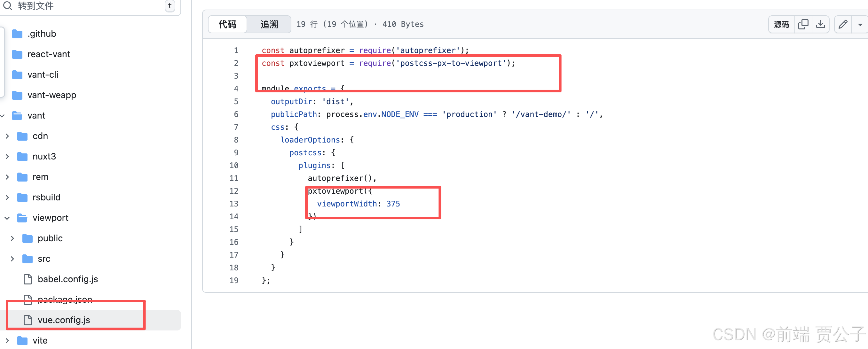The height and width of the screenshot is (349, 868).
Task: Select babel.config.js file
Action: pos(67,279)
